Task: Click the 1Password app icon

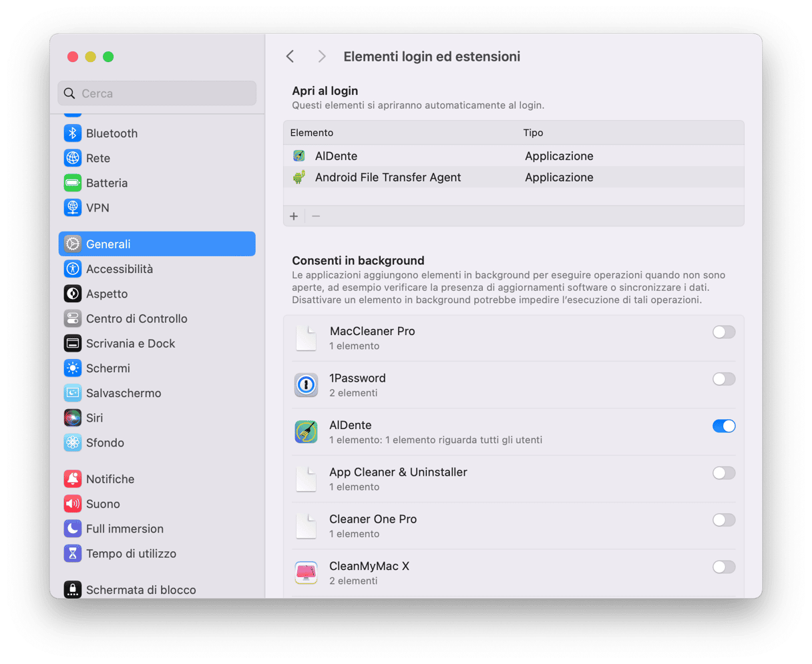Action: point(306,385)
